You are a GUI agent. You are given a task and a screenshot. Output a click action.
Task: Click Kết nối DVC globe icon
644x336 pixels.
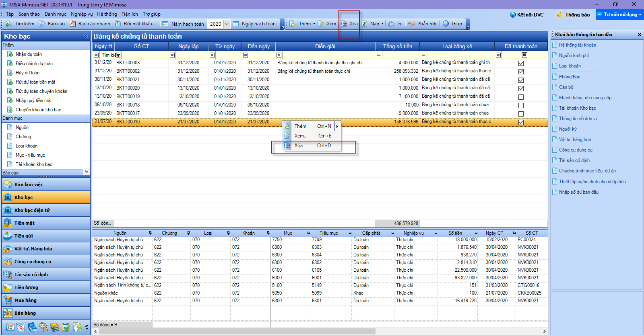tap(513, 15)
